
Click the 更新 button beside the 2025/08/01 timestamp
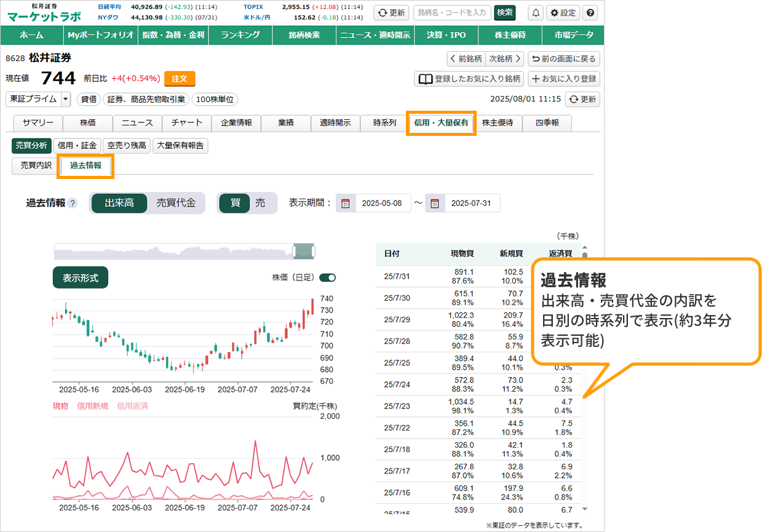tap(582, 99)
